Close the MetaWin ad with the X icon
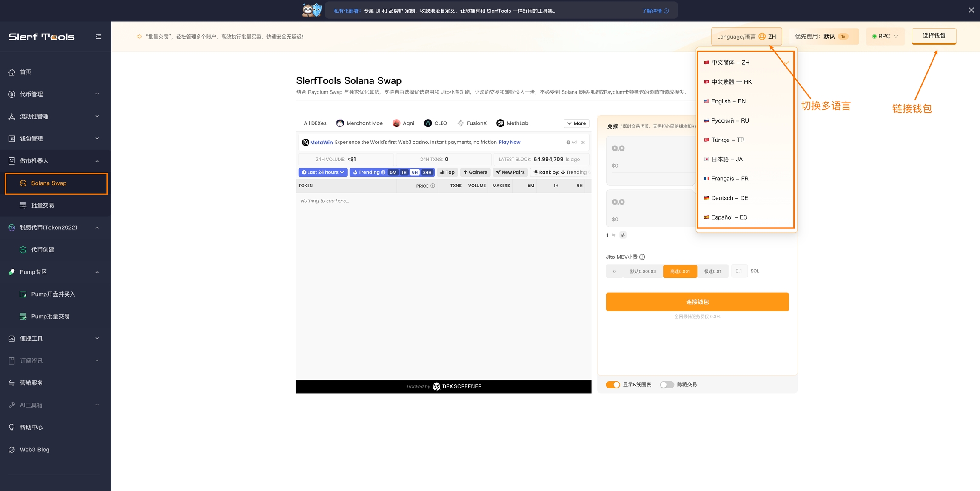This screenshot has height=491, width=980. [583, 143]
